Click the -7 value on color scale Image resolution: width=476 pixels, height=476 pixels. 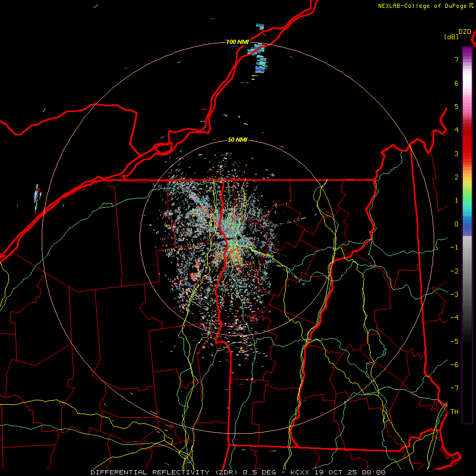point(454,388)
